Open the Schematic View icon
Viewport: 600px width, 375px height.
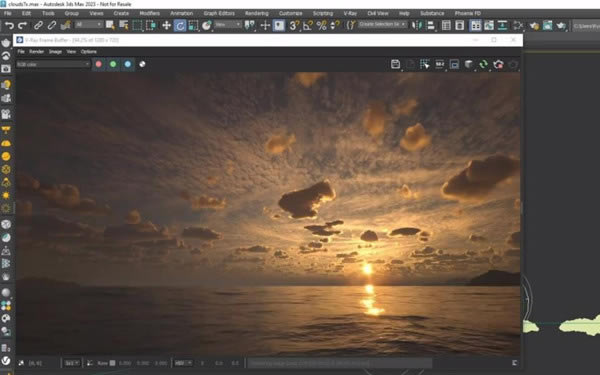(x=502, y=26)
